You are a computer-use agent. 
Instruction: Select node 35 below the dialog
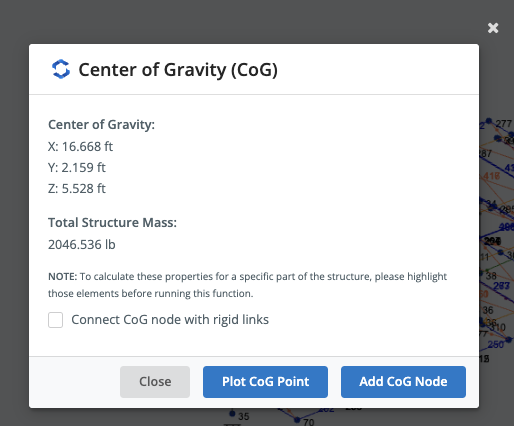pos(244,416)
